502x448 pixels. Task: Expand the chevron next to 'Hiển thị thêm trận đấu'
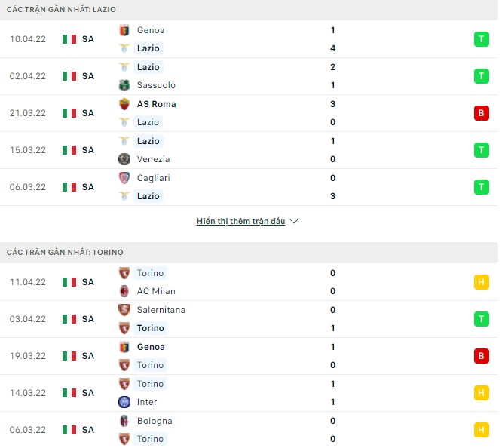pos(294,222)
